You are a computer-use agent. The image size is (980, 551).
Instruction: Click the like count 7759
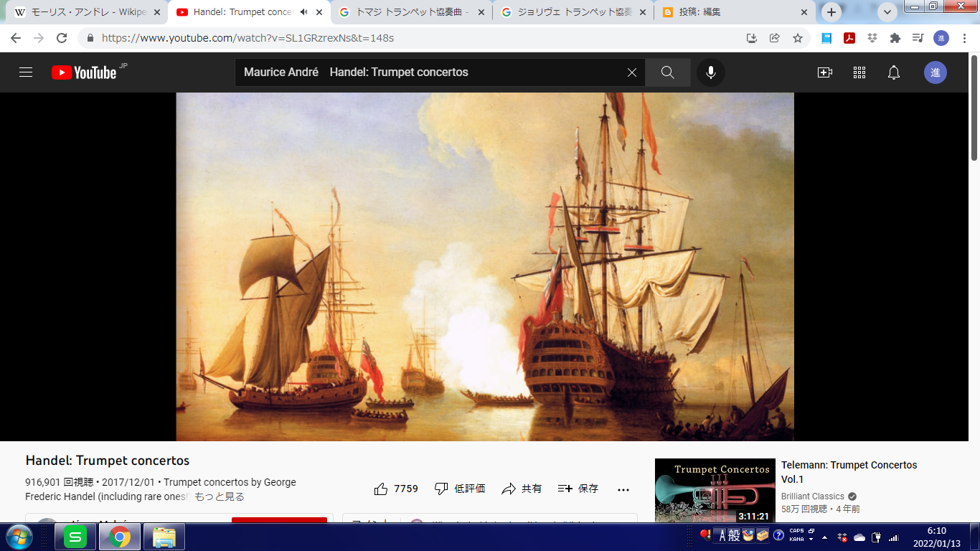point(406,489)
